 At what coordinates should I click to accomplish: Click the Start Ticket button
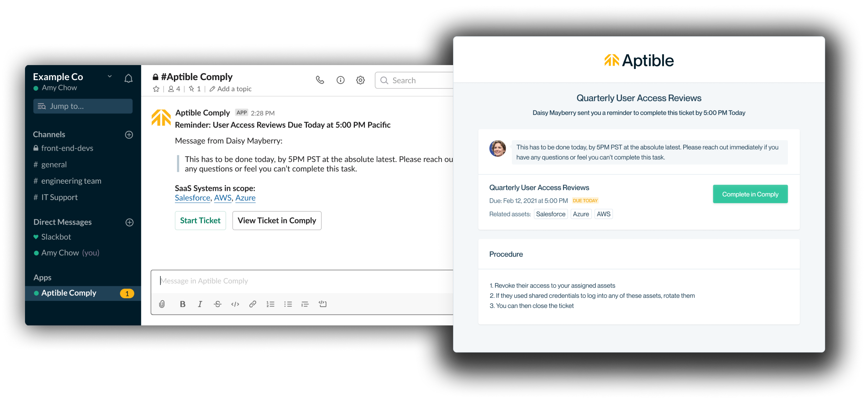point(200,221)
